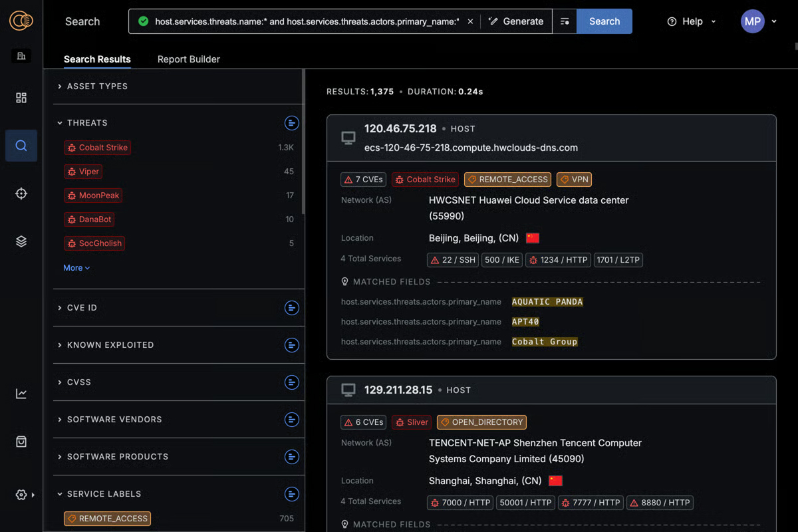Select the analytics line-chart sidebar icon
This screenshot has width=798, height=532.
(x=21, y=394)
